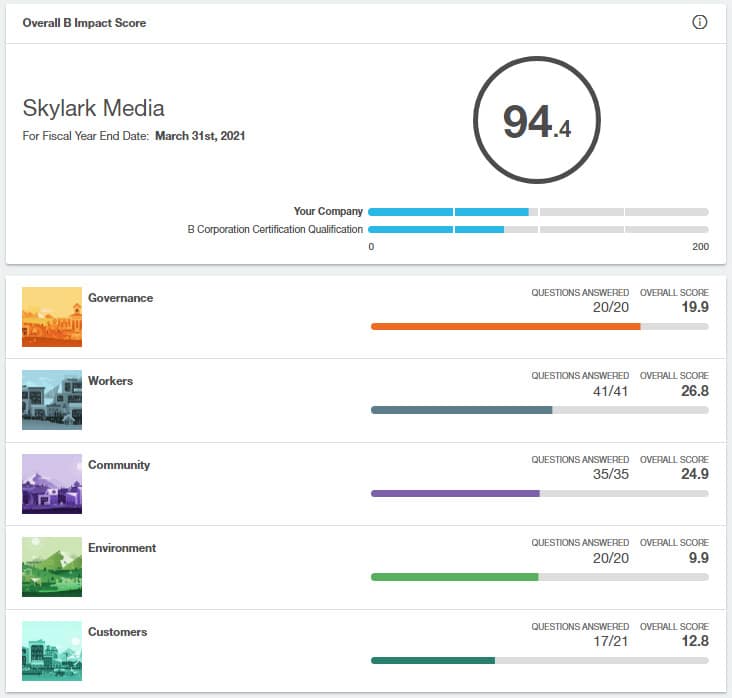Click the info icon beside Overall B Impact Score
Image resolution: width=732 pixels, height=698 pixels.
coord(699,22)
